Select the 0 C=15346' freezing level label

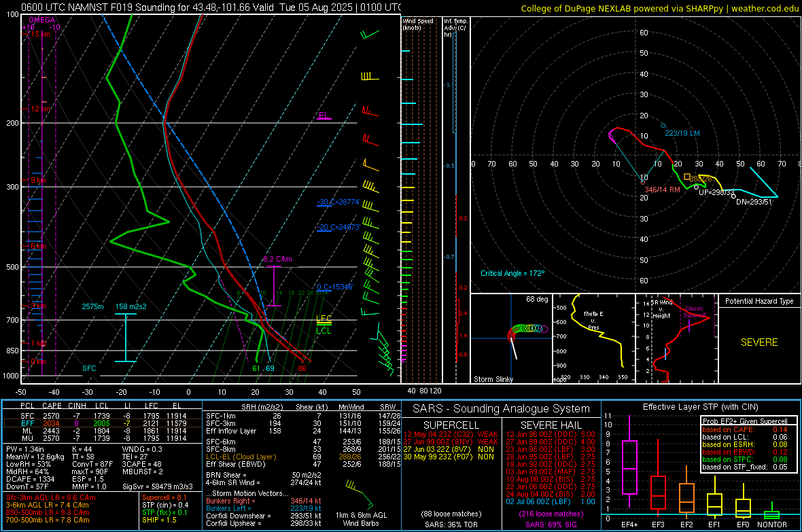tap(335, 287)
